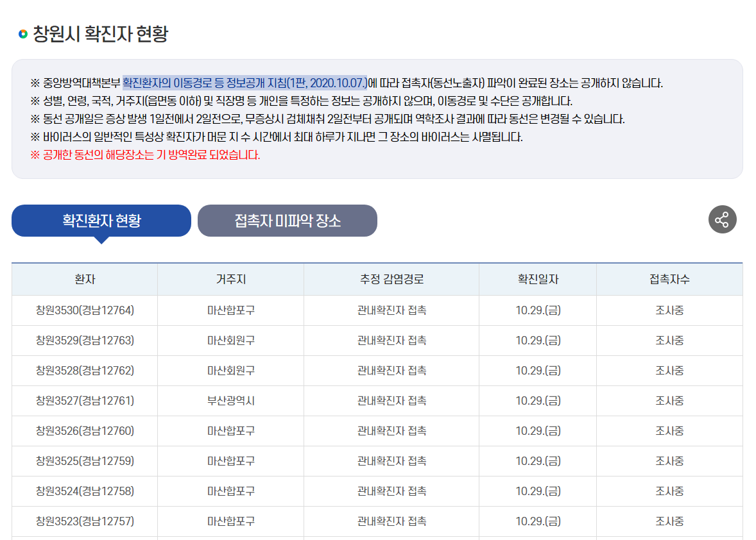756x540 pixels.
Task: Click 마산회원구 in the 창원3529 row
Action: coord(231,341)
